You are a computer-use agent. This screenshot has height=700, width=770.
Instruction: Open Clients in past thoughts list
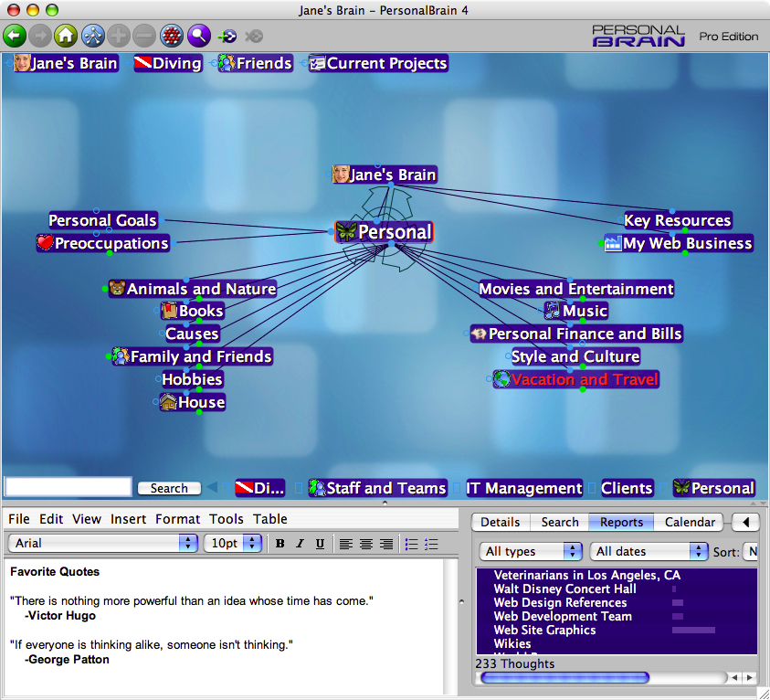627,488
